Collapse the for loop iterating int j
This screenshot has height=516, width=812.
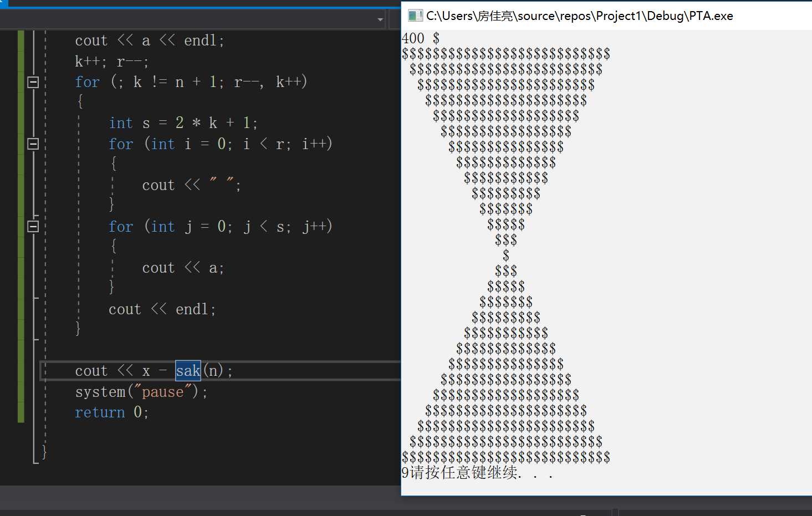33,226
